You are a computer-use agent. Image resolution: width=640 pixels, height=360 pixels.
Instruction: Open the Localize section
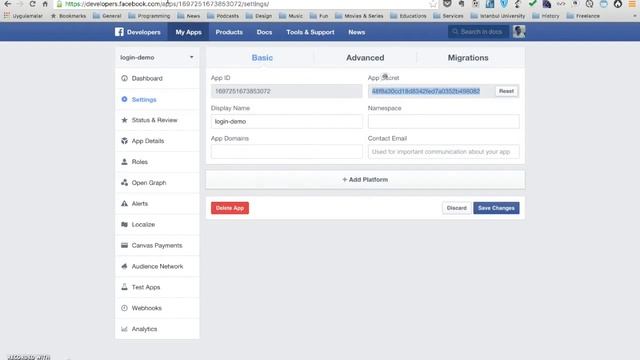coord(157,224)
